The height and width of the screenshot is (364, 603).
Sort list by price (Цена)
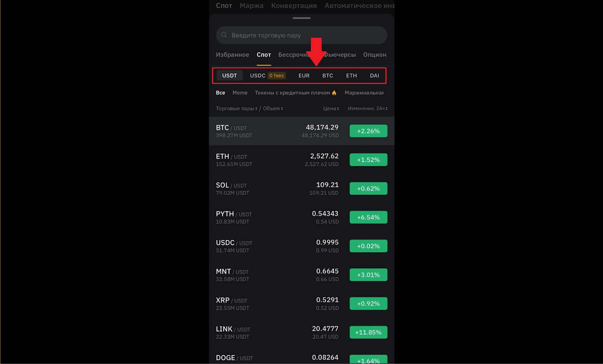coord(331,109)
